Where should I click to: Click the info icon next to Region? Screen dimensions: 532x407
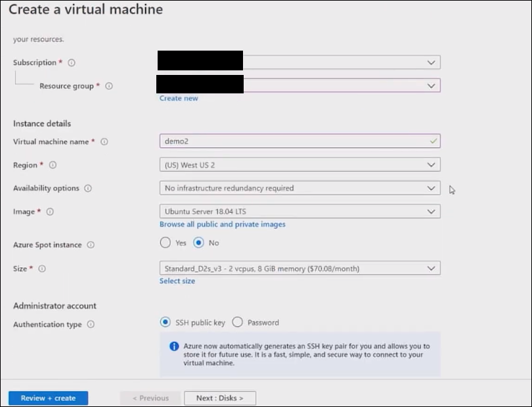53,165
